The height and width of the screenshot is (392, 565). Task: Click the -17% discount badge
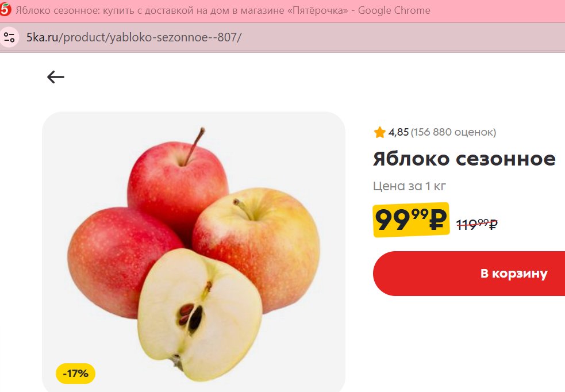click(x=75, y=374)
